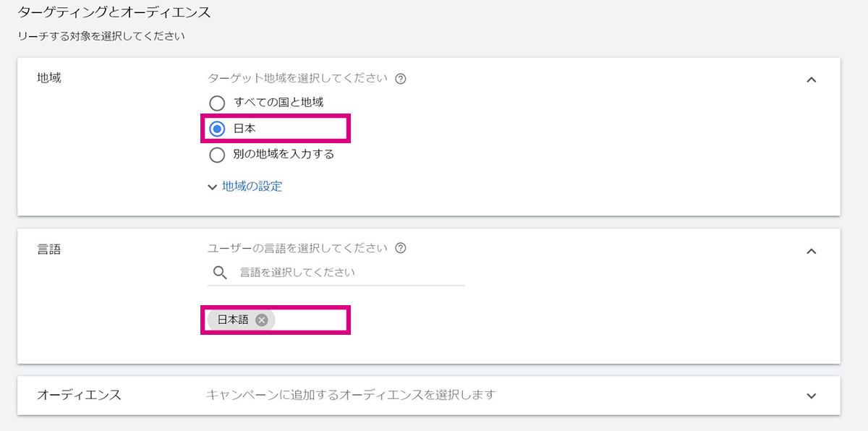The height and width of the screenshot is (431, 868).
Task: Collapse the 地域 section chevron
Action: click(812, 80)
